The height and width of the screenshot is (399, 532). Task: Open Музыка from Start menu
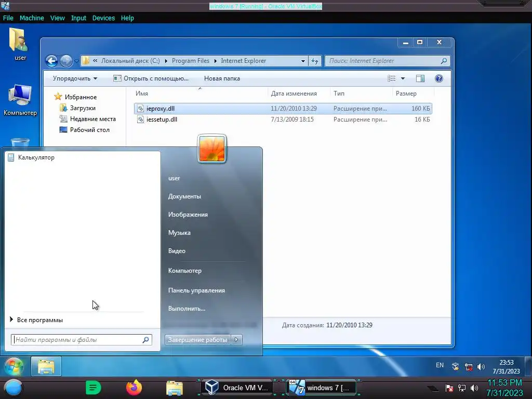(179, 233)
